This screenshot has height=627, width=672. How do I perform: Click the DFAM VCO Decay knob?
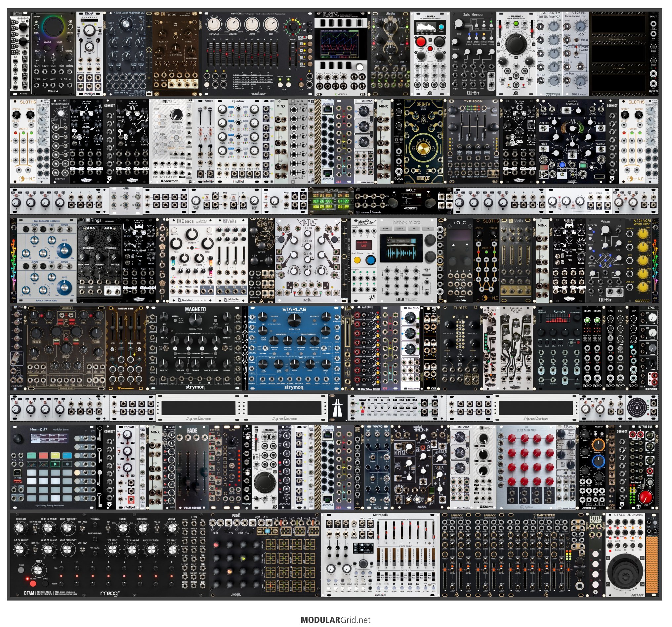(x=20, y=528)
